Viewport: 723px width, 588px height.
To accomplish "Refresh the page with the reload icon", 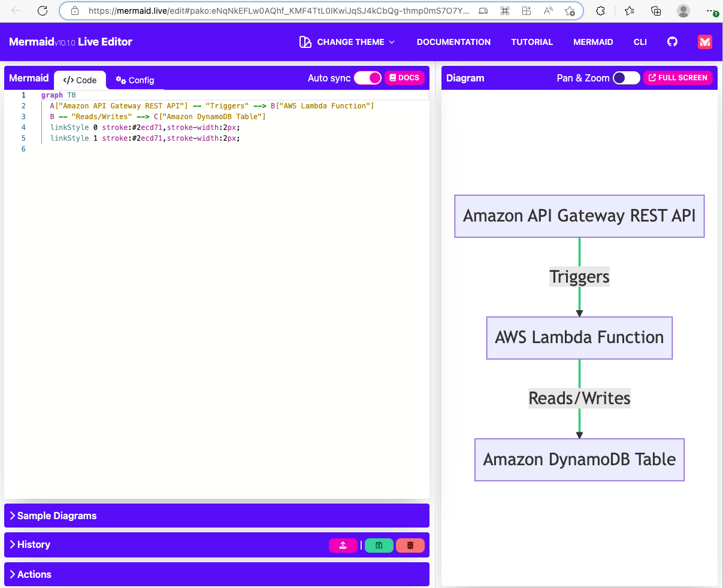I will click(x=43, y=11).
